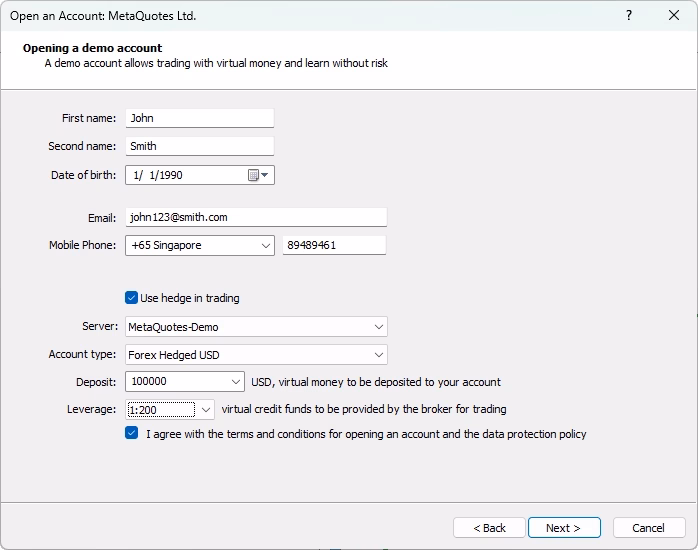
Task: Click the 'Deposit:' label
Action: click(x=96, y=382)
